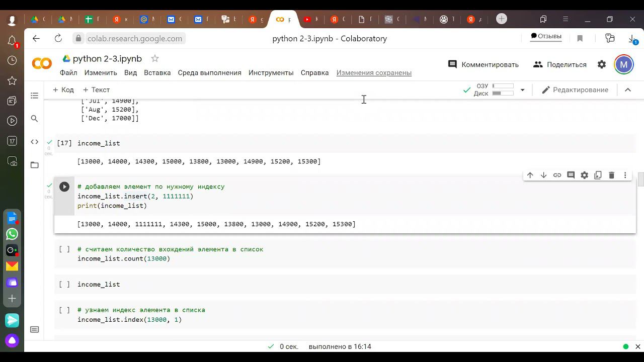This screenshot has width=644, height=362.
Task: Click Комментировать button
Action: tap(483, 64)
